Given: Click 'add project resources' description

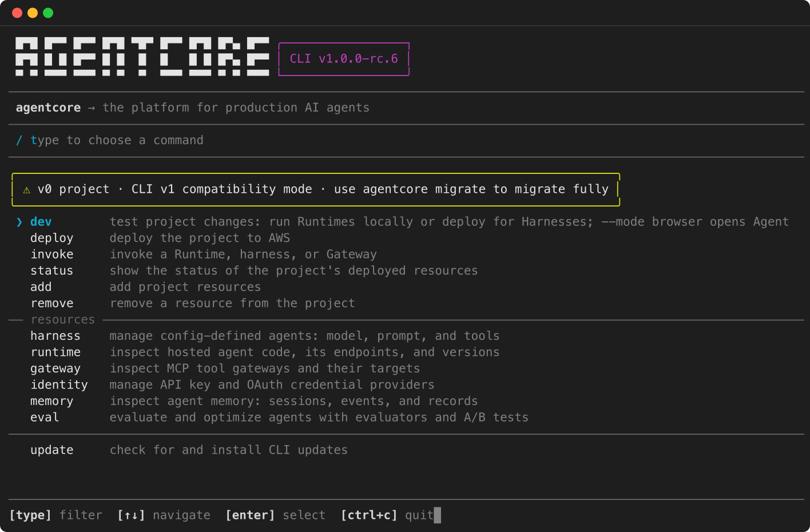Looking at the screenshot, I should (185, 287).
